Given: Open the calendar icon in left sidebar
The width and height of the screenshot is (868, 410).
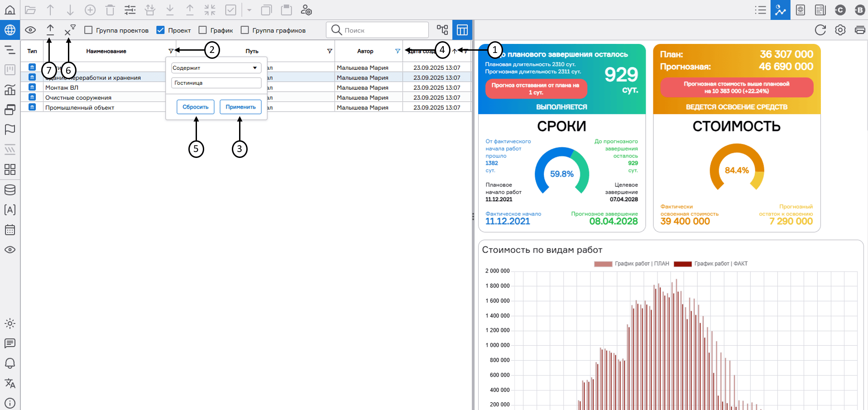Looking at the screenshot, I should pos(10,230).
